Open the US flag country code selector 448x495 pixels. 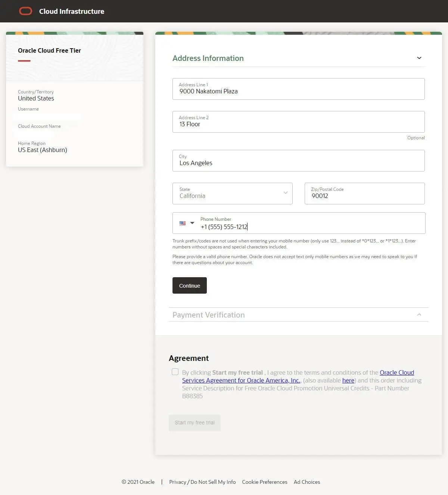(x=183, y=223)
